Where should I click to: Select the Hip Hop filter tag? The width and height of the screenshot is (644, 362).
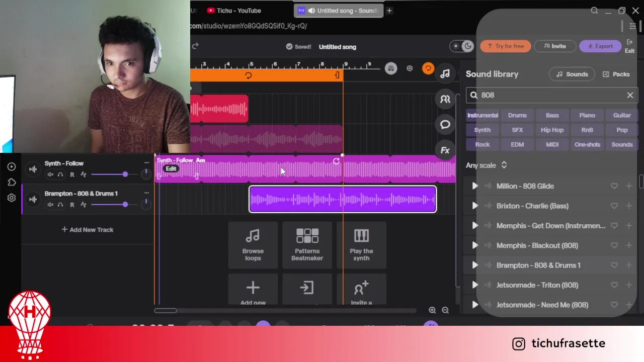point(552,130)
